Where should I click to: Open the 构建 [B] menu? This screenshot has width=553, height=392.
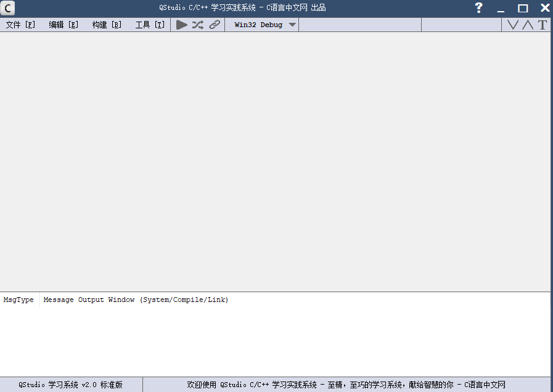(107, 25)
